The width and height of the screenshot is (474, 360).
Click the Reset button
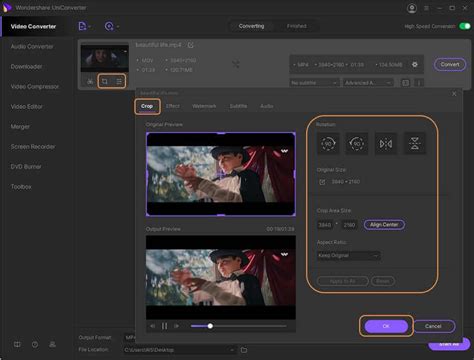coord(383,281)
